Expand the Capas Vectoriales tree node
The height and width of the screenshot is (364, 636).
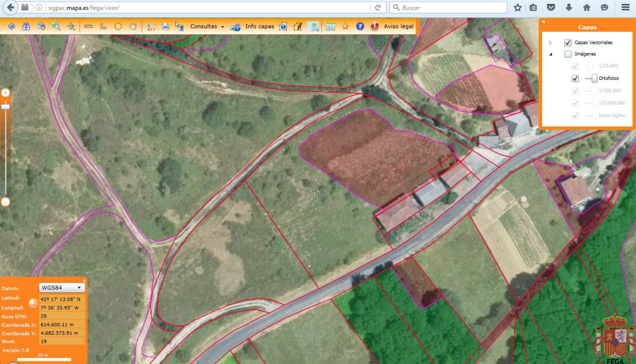[x=550, y=43]
